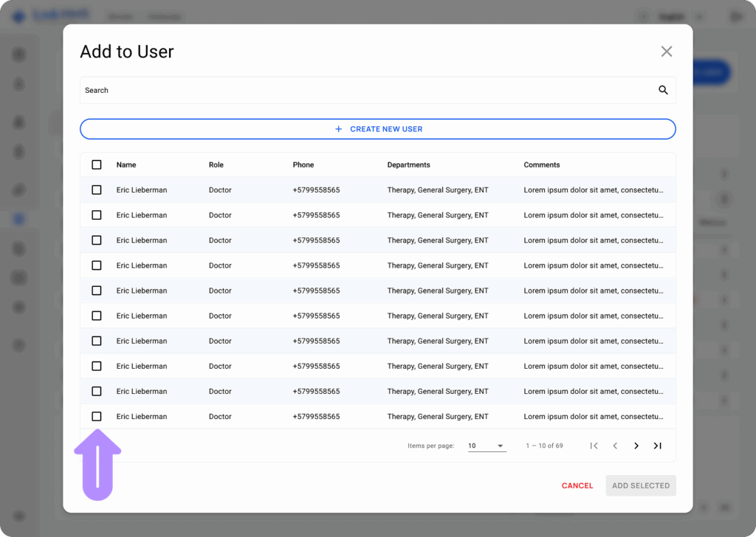Click the Name column header

coord(126,164)
